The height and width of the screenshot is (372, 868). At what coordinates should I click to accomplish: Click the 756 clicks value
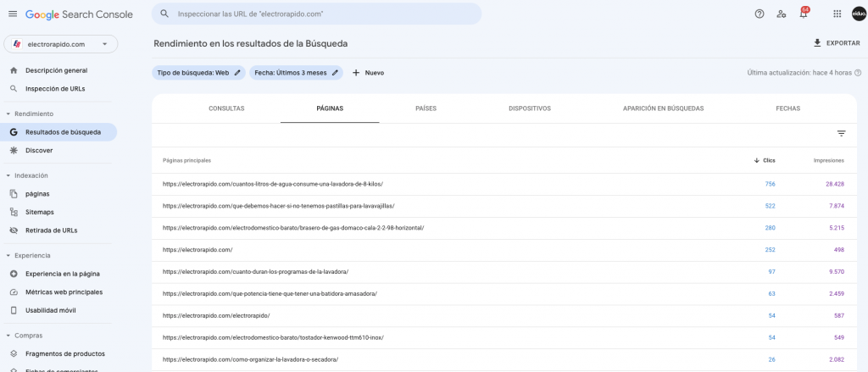click(770, 184)
